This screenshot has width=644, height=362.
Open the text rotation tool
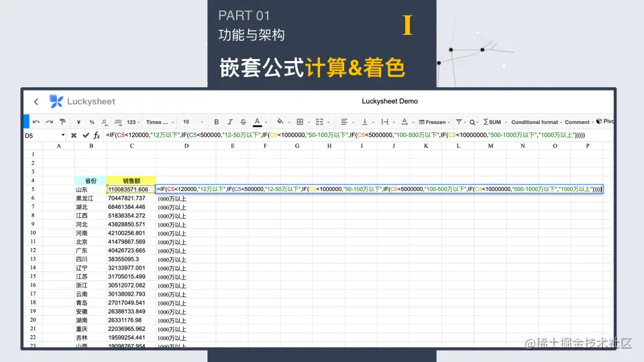click(x=405, y=122)
